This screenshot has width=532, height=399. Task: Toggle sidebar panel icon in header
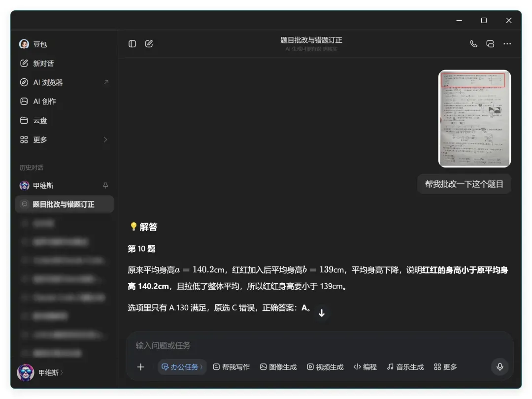tap(133, 44)
